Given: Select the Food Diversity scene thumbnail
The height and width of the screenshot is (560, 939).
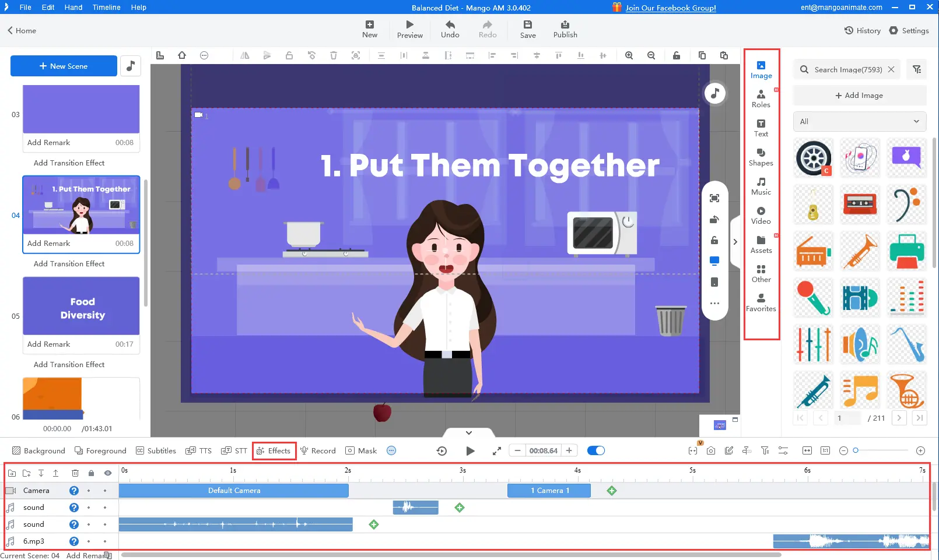Looking at the screenshot, I should point(80,305).
